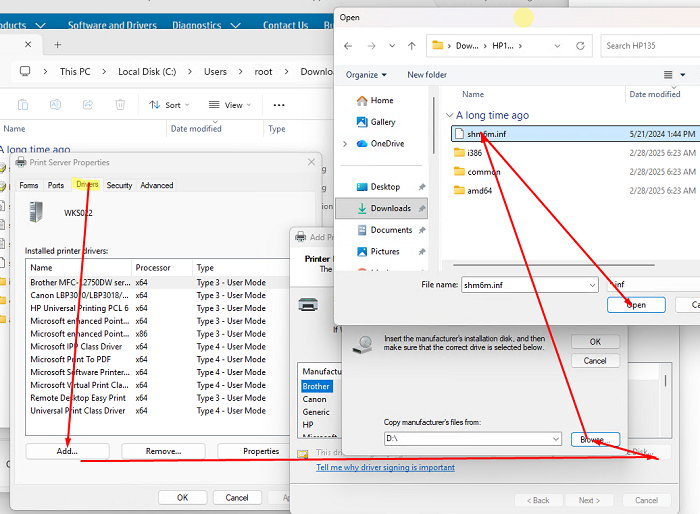The image size is (700, 514).
Task: Open 'Tell me why driver signing is important' link
Action: pyautogui.click(x=385, y=467)
